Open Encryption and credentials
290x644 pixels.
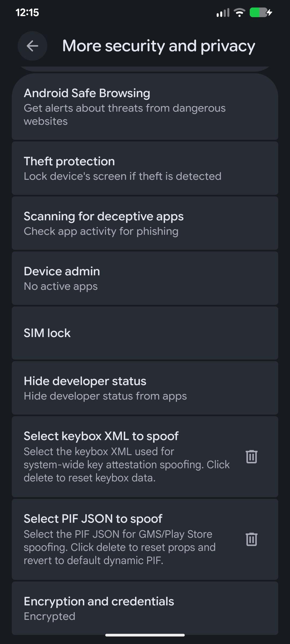tap(145, 608)
